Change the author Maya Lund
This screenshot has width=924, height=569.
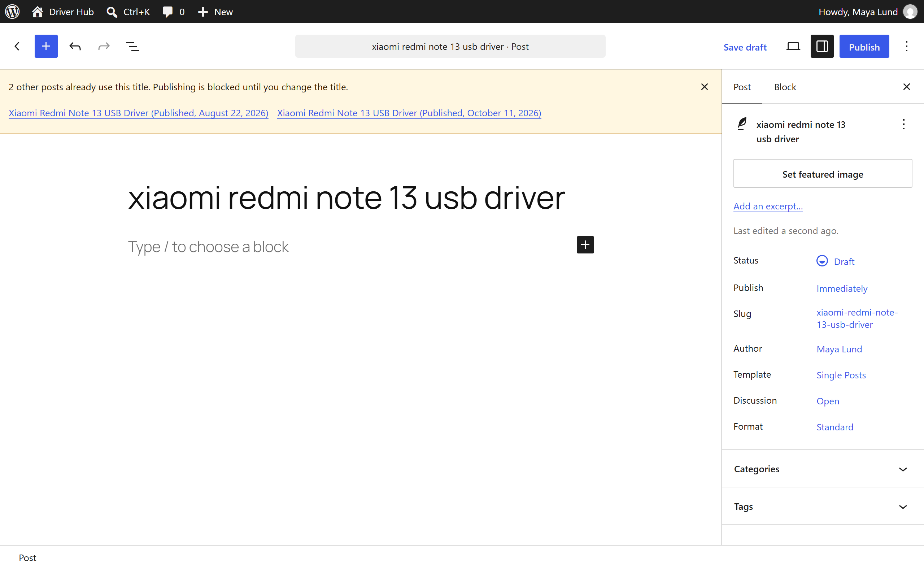[839, 349]
